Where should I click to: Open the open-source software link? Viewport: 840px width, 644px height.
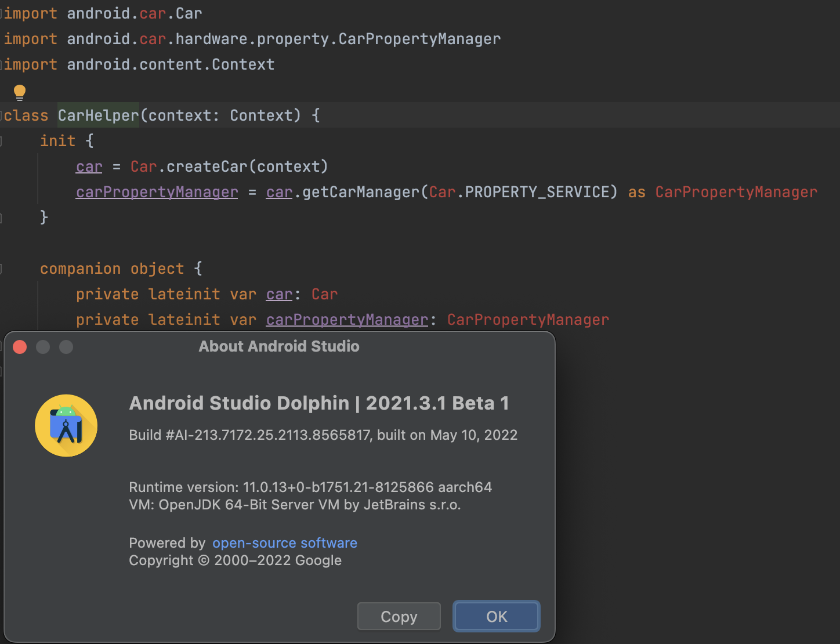(284, 543)
